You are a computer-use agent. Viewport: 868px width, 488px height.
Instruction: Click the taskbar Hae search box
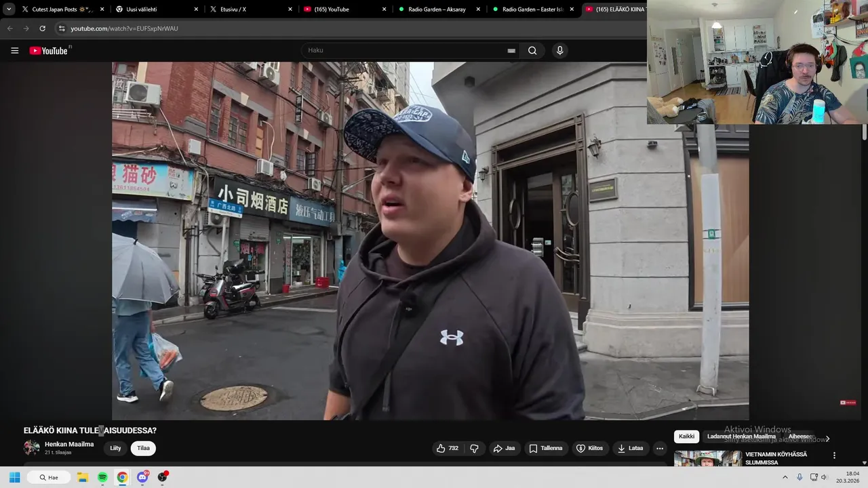[x=48, y=477]
